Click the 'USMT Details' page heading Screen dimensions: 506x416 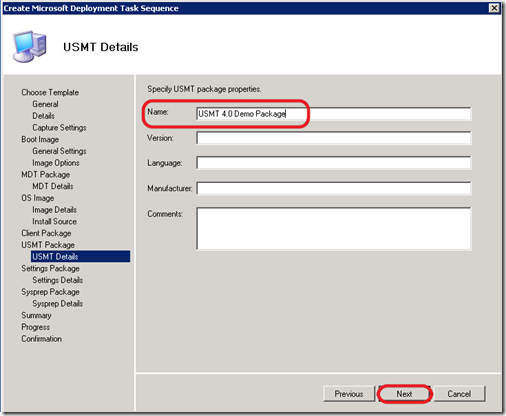[101, 47]
